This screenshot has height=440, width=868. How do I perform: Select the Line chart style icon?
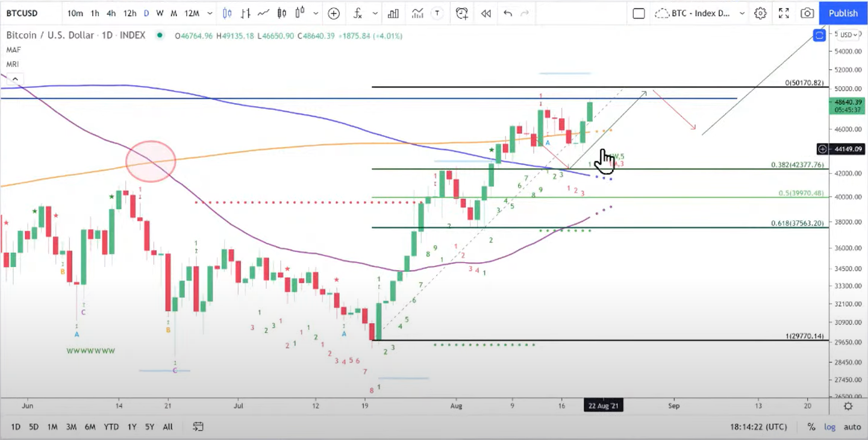263,13
